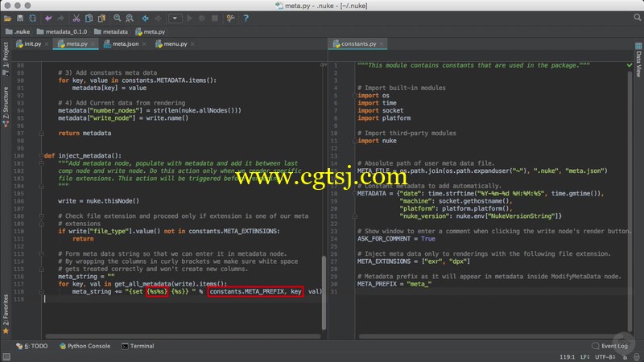The width and height of the screenshot is (644, 362).
Task: Click the read-only lock icon in status bar
Action: pyautogui.click(x=625, y=357)
